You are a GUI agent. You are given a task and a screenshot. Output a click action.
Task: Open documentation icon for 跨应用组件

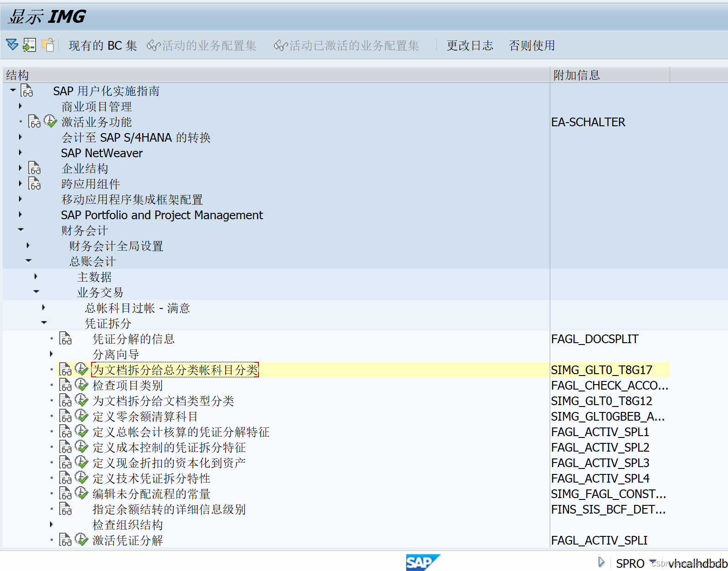coord(35,184)
